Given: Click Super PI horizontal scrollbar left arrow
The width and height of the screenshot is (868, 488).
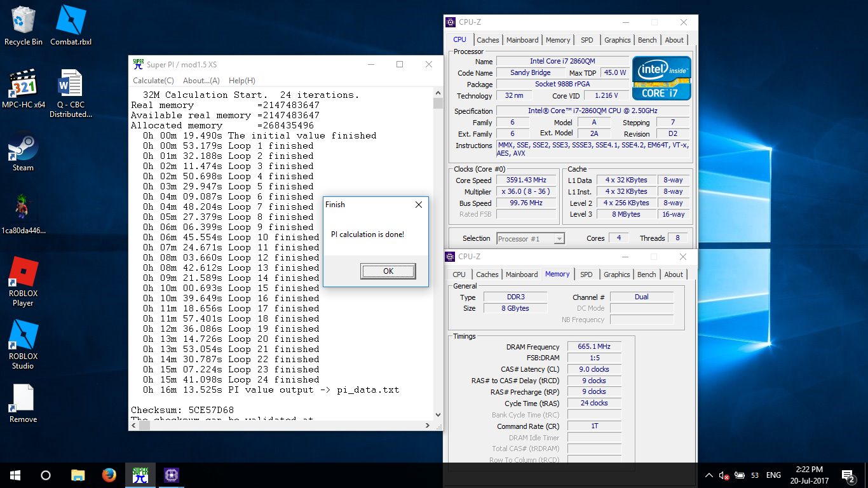Looking at the screenshot, I should pyautogui.click(x=133, y=425).
